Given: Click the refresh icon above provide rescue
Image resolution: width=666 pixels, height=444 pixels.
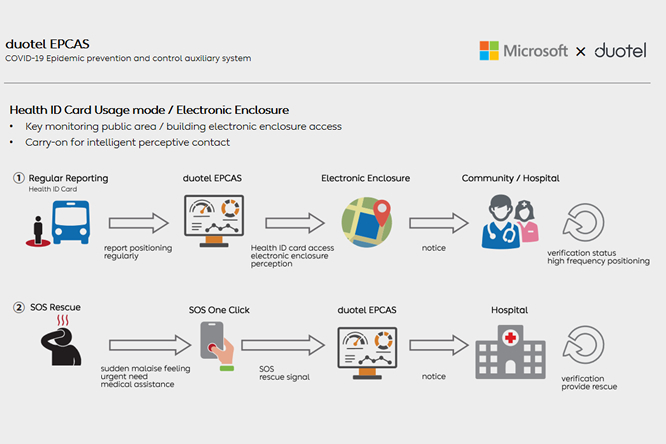Looking at the screenshot, I should click(584, 345).
